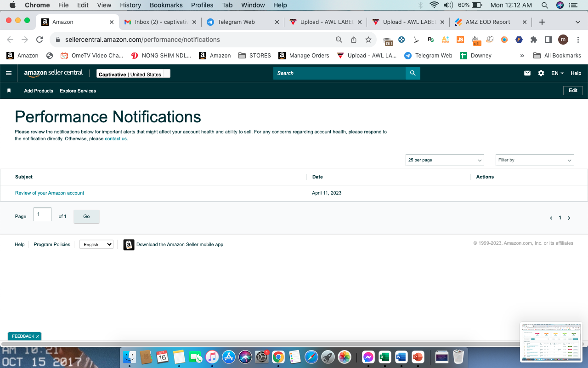
Task: Open the Captivative | United States account switcher
Action: click(133, 74)
